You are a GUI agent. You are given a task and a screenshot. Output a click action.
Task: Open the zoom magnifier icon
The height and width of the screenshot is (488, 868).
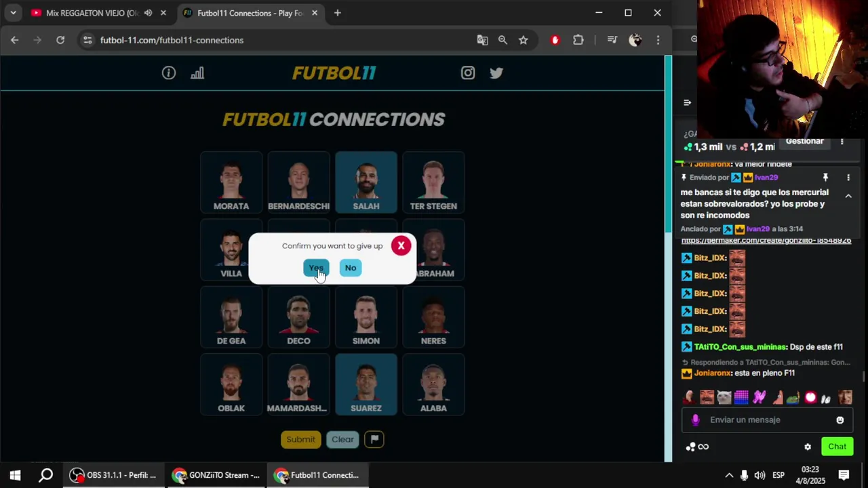[x=502, y=40]
